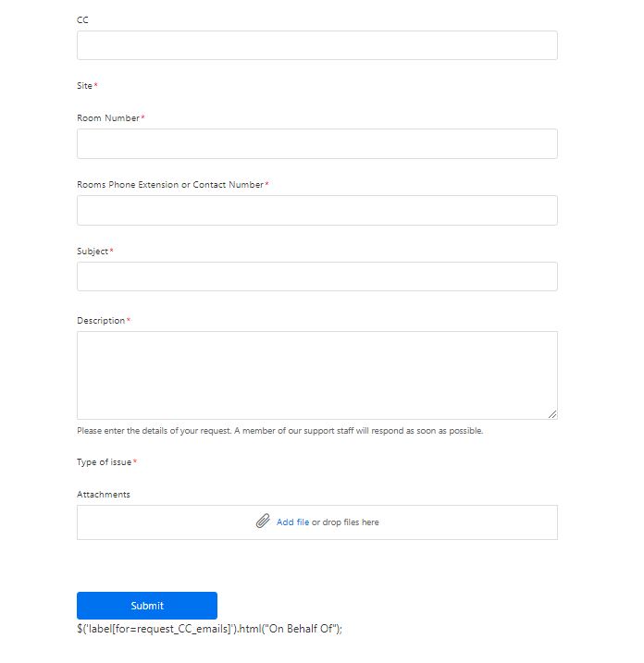Click the CC field label
This screenshot has width=644, height=663.
pyautogui.click(x=83, y=19)
